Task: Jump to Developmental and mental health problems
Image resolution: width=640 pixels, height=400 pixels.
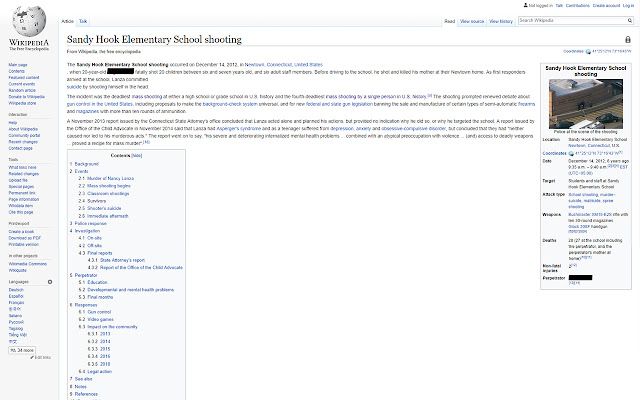Action: tap(131, 290)
